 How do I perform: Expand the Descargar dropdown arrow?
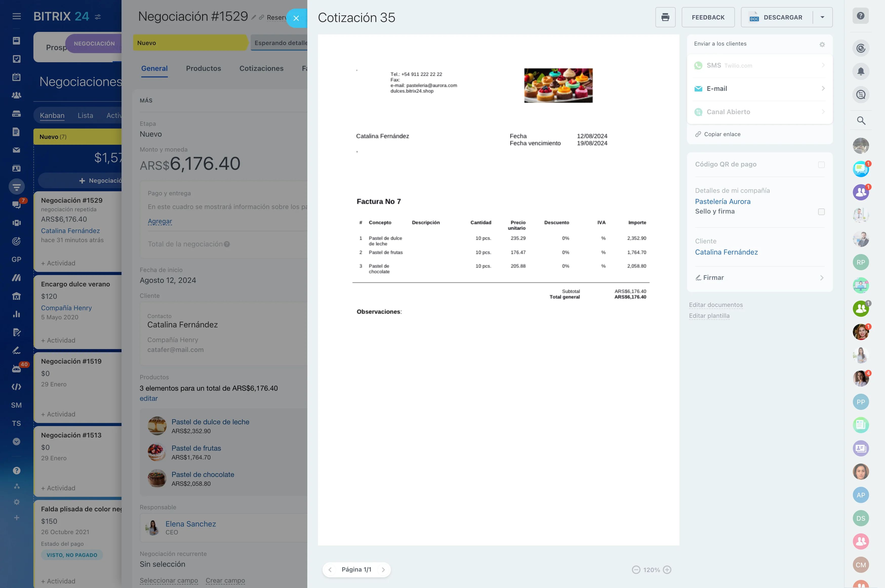(822, 17)
